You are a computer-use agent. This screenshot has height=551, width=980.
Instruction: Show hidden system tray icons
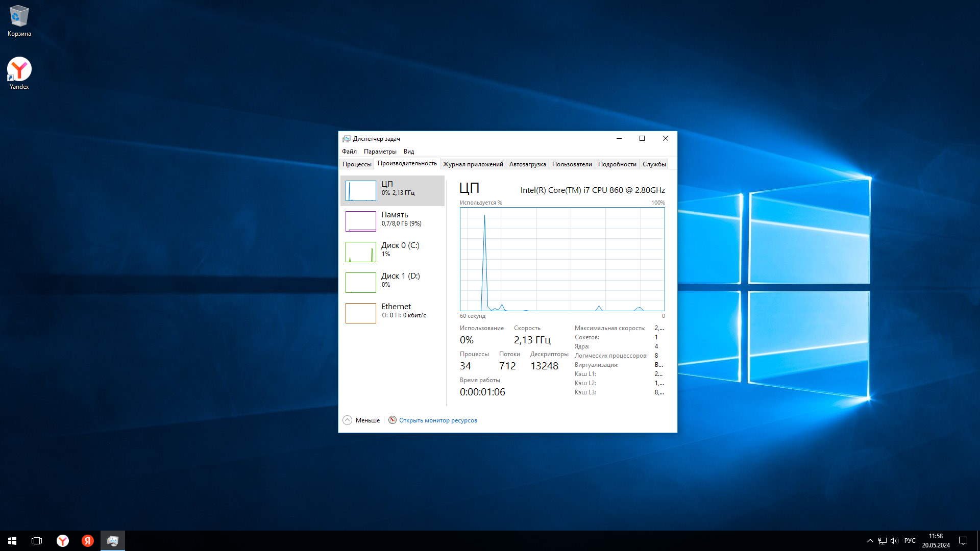coord(870,540)
